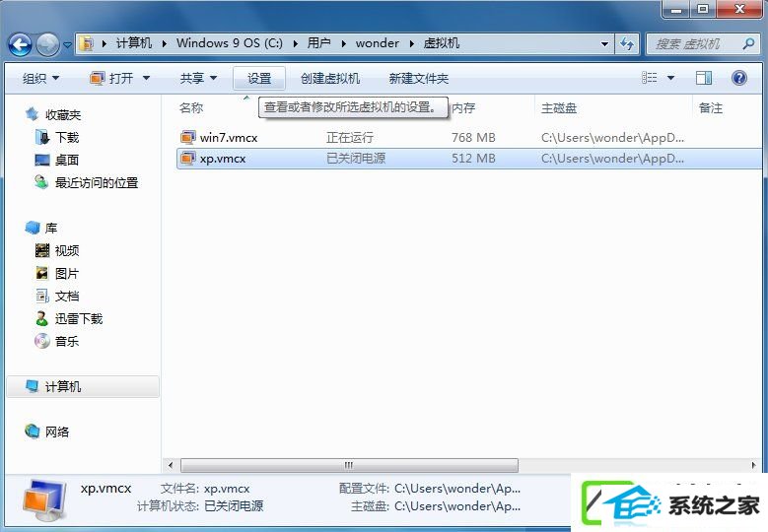Screen dimensions: 768x532
Task: Change view with the view icon
Action: pyautogui.click(x=650, y=78)
